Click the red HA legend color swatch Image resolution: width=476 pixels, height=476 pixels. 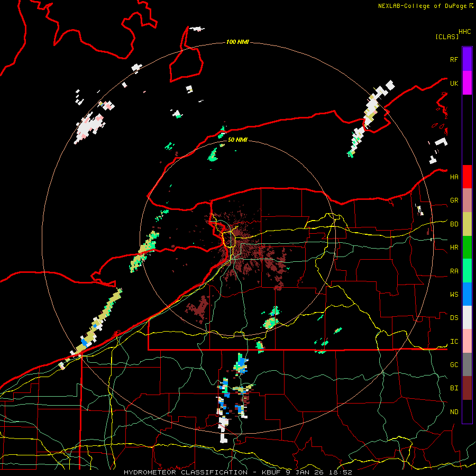tap(467, 177)
